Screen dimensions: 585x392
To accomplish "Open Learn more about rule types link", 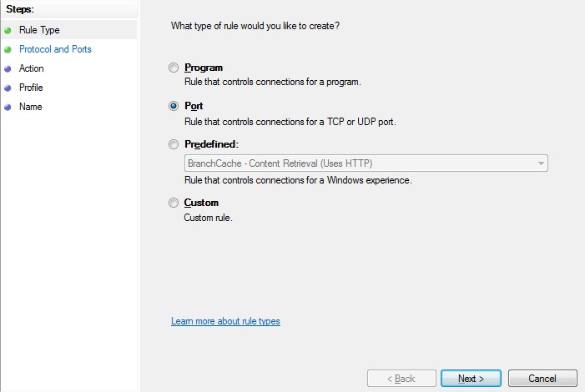I will pyautogui.click(x=225, y=321).
